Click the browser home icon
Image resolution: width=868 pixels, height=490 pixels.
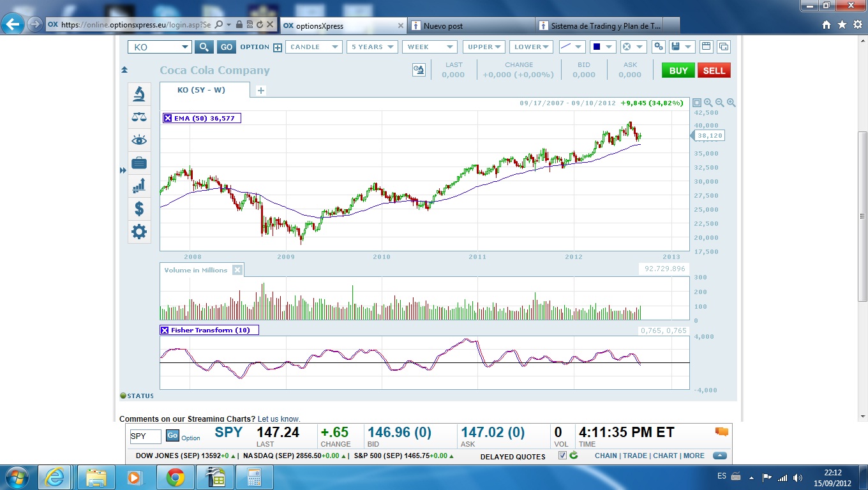tap(827, 25)
